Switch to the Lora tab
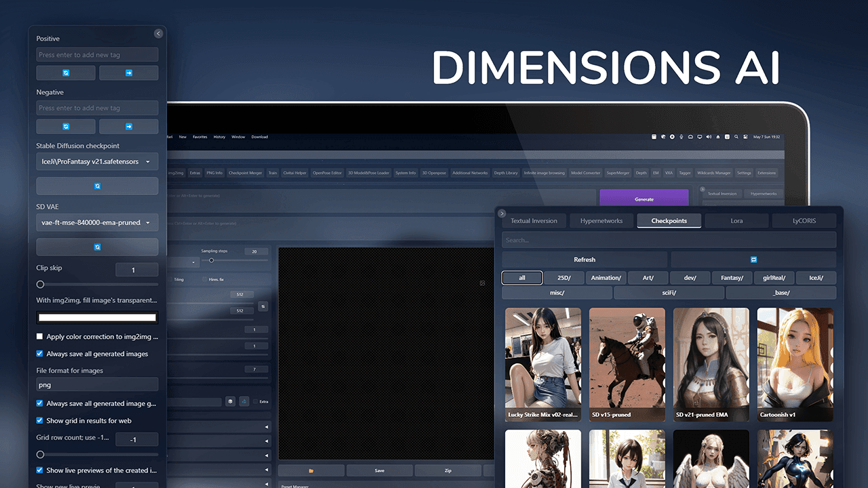The height and width of the screenshot is (488, 868). (x=736, y=220)
